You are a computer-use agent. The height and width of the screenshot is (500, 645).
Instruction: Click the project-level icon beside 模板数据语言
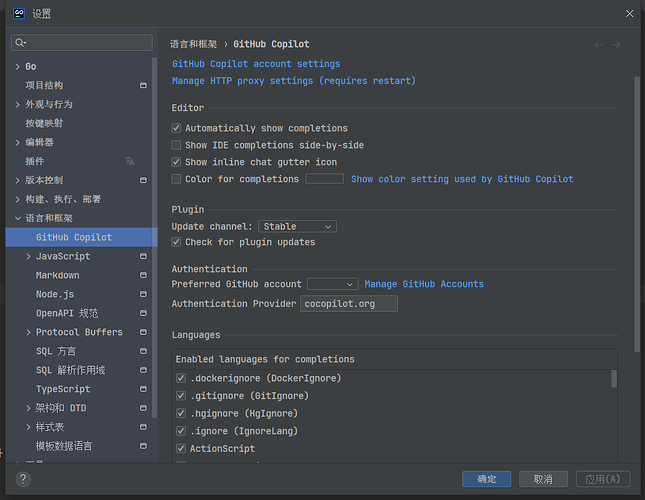(143, 446)
